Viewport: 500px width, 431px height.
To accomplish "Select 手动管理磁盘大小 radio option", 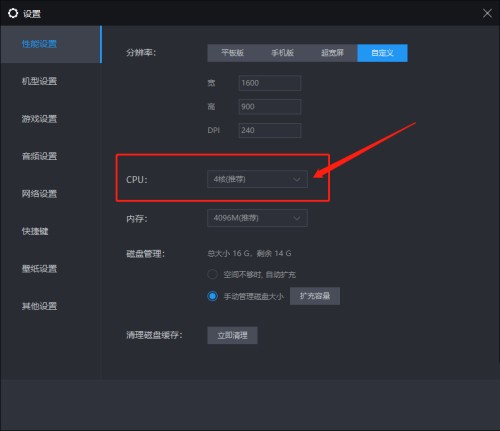I will [x=212, y=296].
